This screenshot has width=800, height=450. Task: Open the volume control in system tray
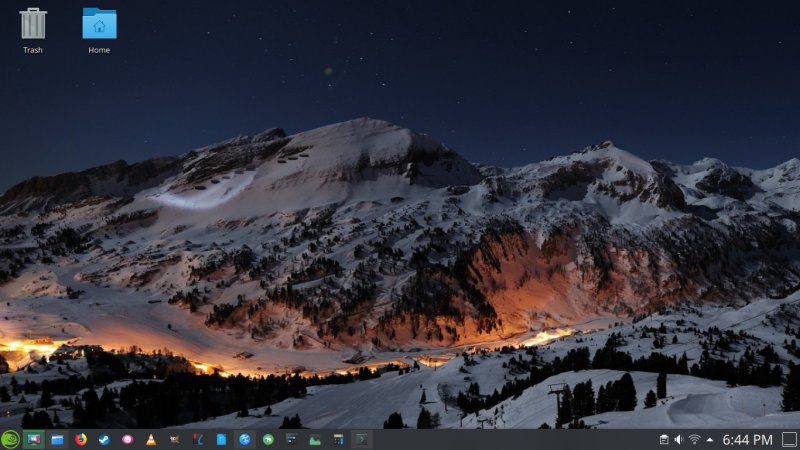coord(679,439)
